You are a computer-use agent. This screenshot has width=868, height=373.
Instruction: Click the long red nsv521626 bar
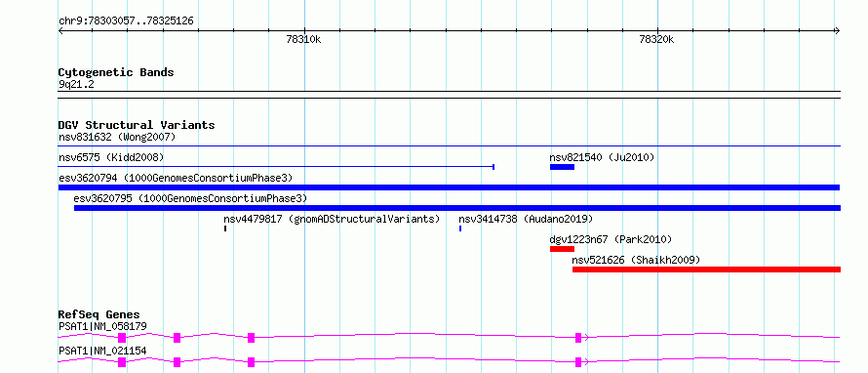point(706,269)
